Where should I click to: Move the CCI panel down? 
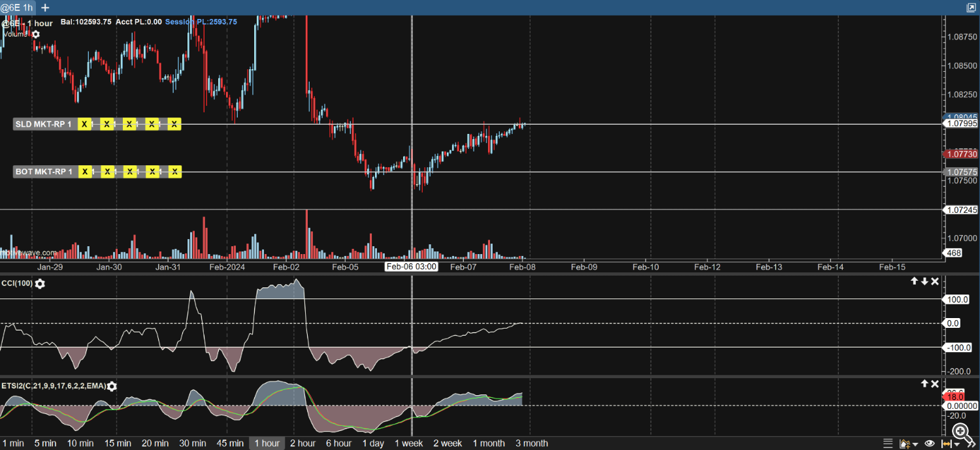[924, 281]
